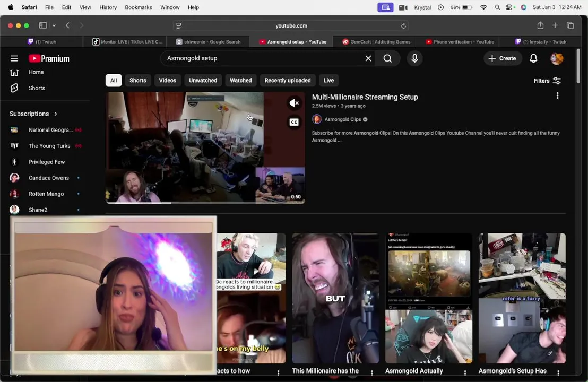Open a new Safari tab with plus

tap(555, 25)
